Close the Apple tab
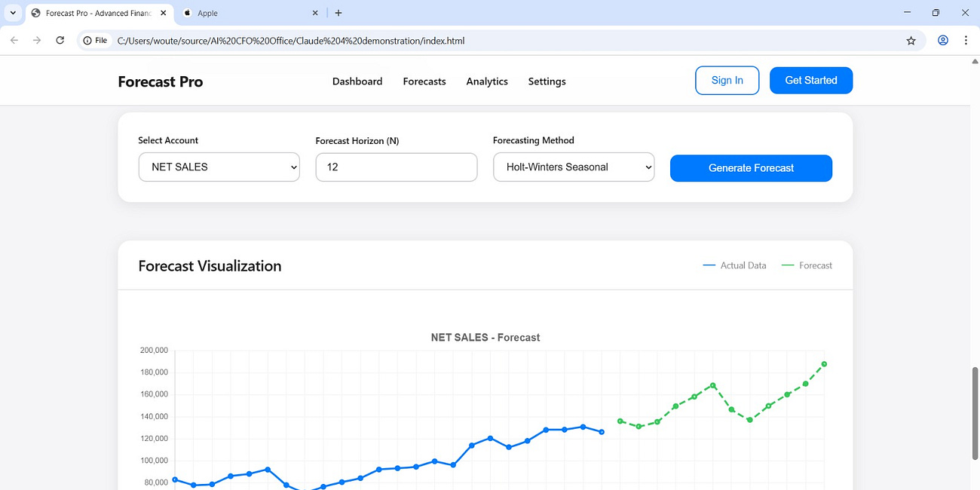The image size is (980, 490). (x=316, y=13)
